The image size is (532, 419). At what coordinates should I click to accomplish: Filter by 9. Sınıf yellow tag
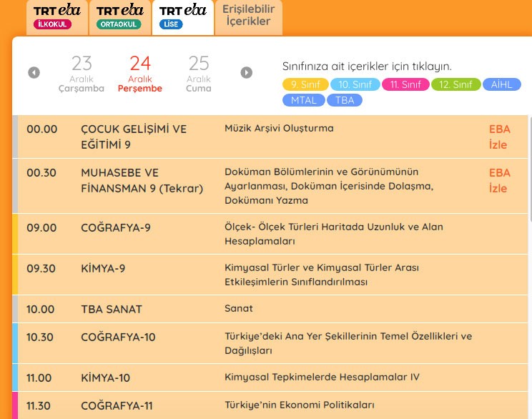coord(305,84)
